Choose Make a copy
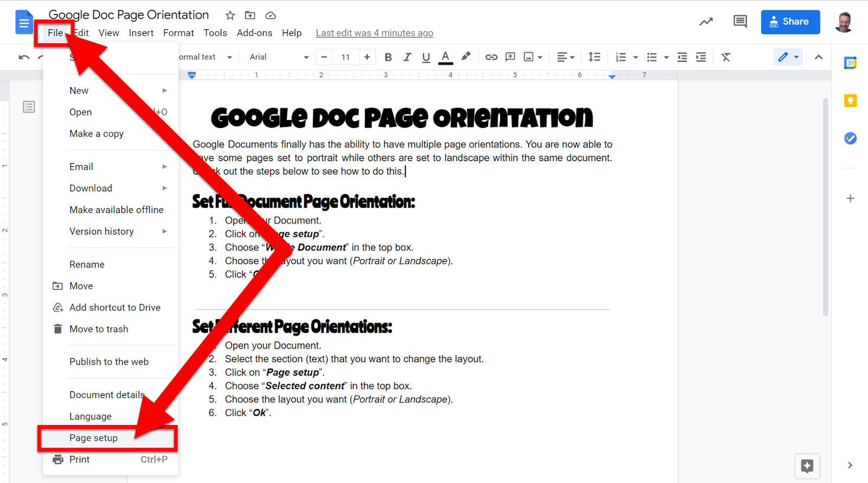 point(111,134)
